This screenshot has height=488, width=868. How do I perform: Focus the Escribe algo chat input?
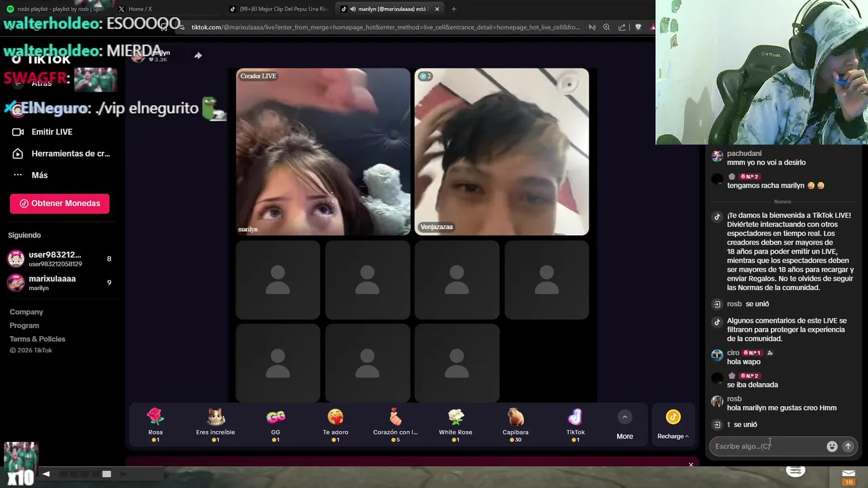click(768, 446)
